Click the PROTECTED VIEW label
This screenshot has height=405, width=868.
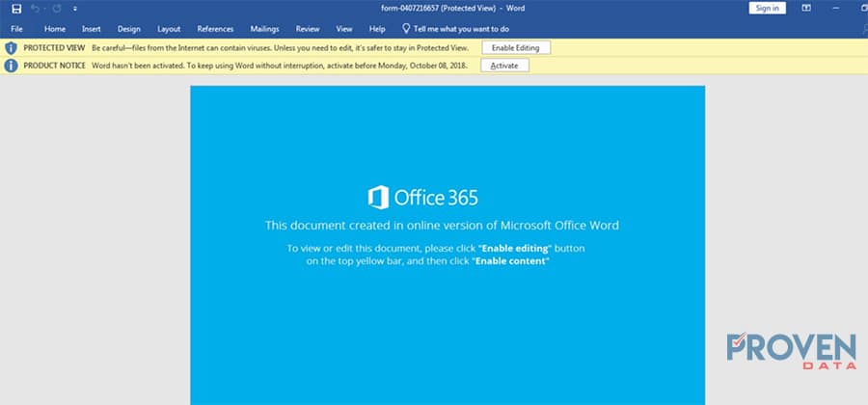click(x=54, y=48)
